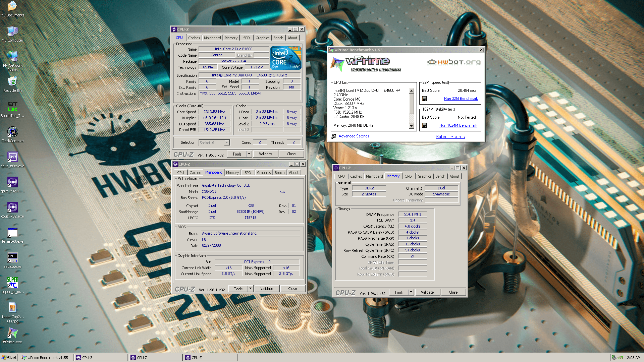
Task: Open Tools dropdown arrow in Memory window
Action: pyautogui.click(x=411, y=292)
